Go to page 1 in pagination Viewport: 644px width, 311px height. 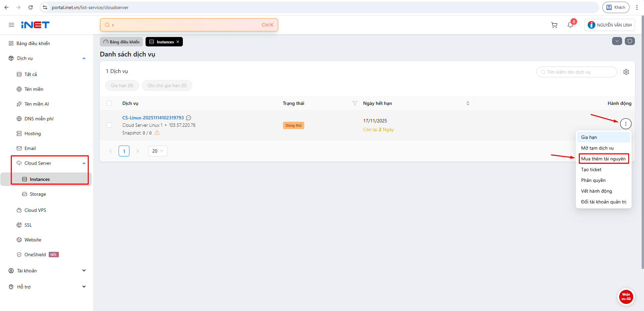tap(124, 151)
